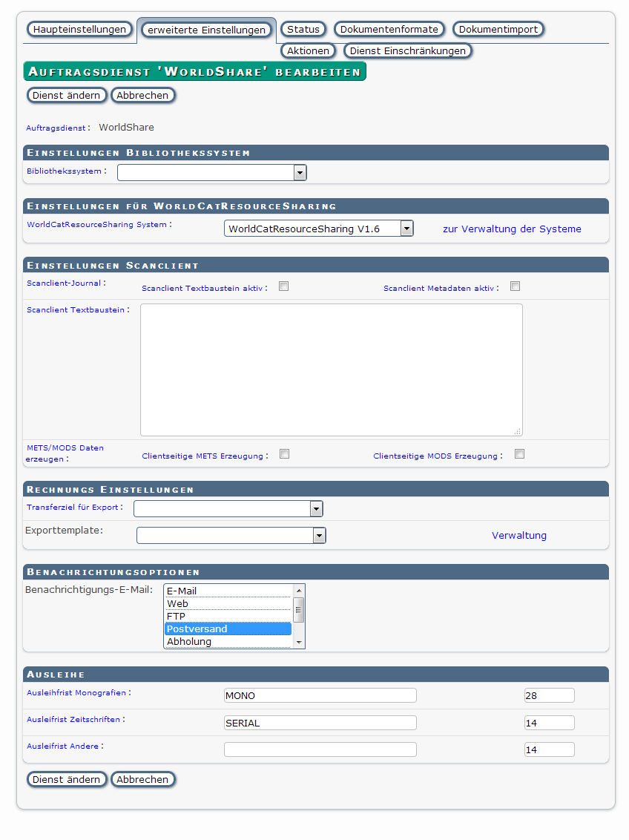This screenshot has height=840, width=629.
Task: Click the Scanclient Textbaustein resize grip
Action: (518, 431)
